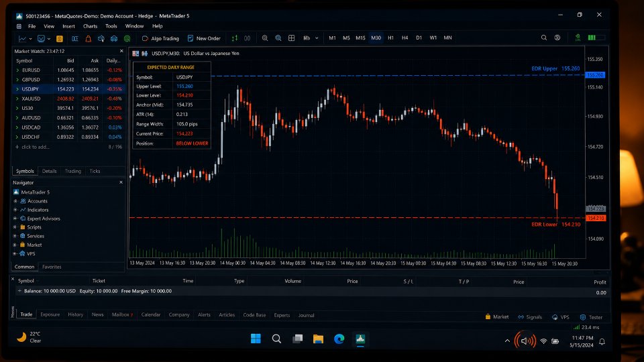Open the VPS cloud icon in bottom bar
Screen dimensions: 644x362
555,317
